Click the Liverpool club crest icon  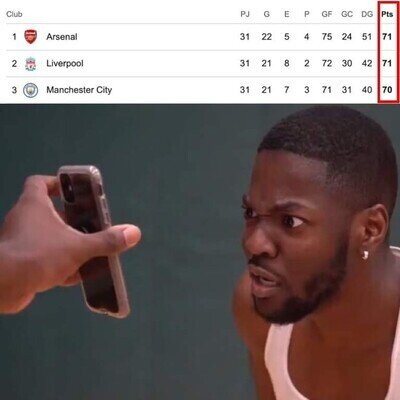point(31,63)
